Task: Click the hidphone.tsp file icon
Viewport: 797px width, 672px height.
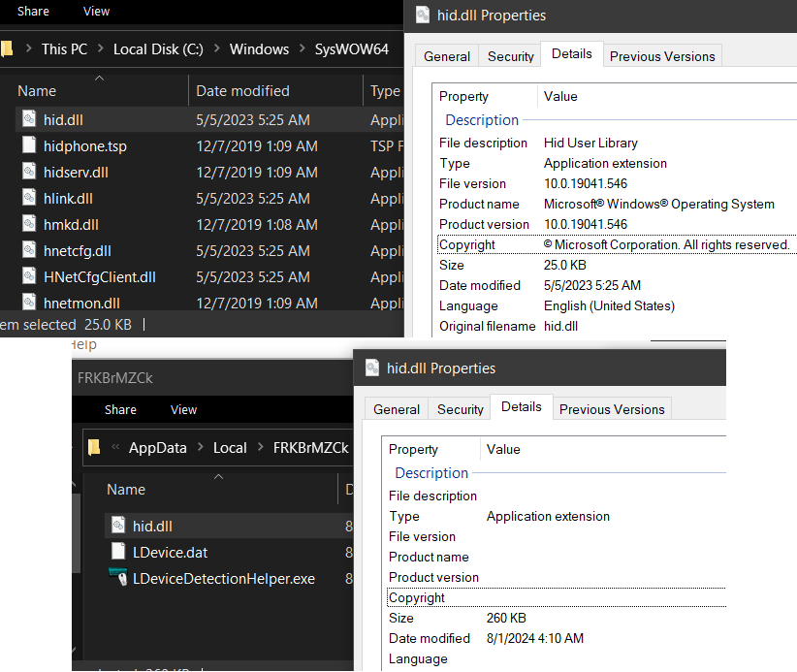Action: pyautogui.click(x=29, y=145)
